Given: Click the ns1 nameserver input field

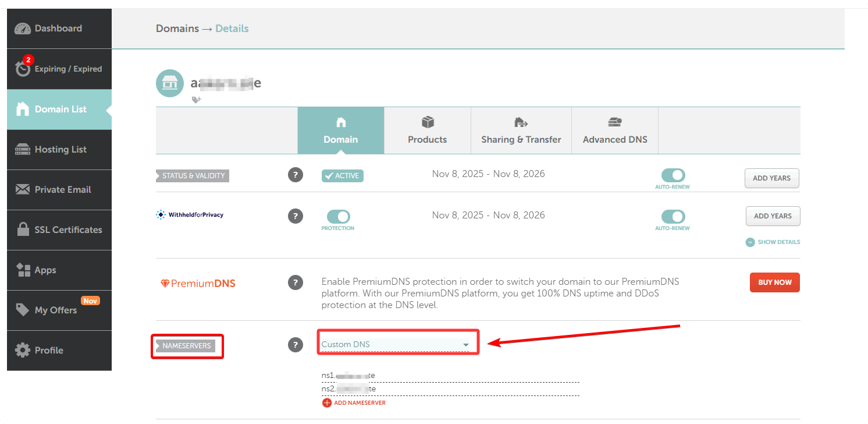Looking at the screenshot, I should click(450, 375).
